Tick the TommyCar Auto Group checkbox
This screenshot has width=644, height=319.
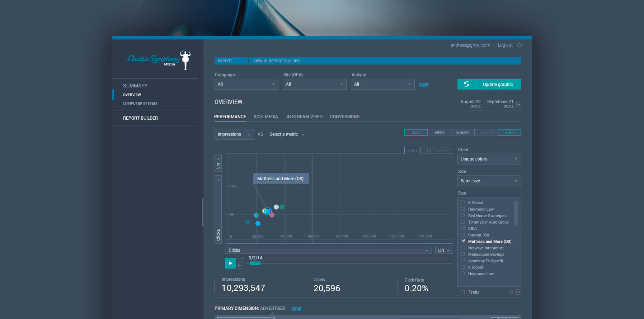click(x=463, y=222)
